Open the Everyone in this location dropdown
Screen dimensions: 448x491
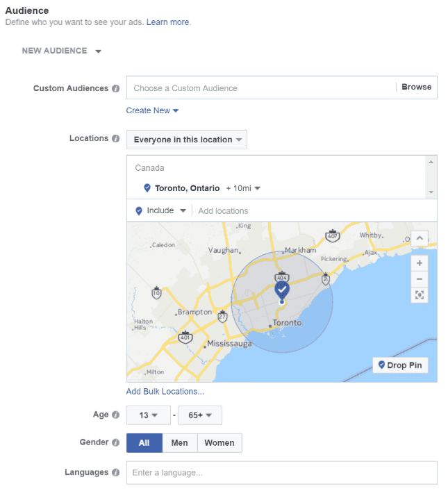187,140
